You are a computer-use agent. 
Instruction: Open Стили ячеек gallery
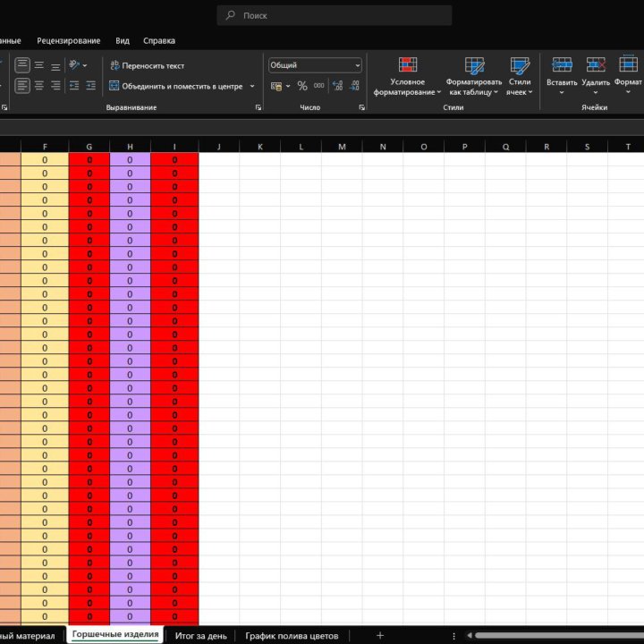tap(520, 76)
